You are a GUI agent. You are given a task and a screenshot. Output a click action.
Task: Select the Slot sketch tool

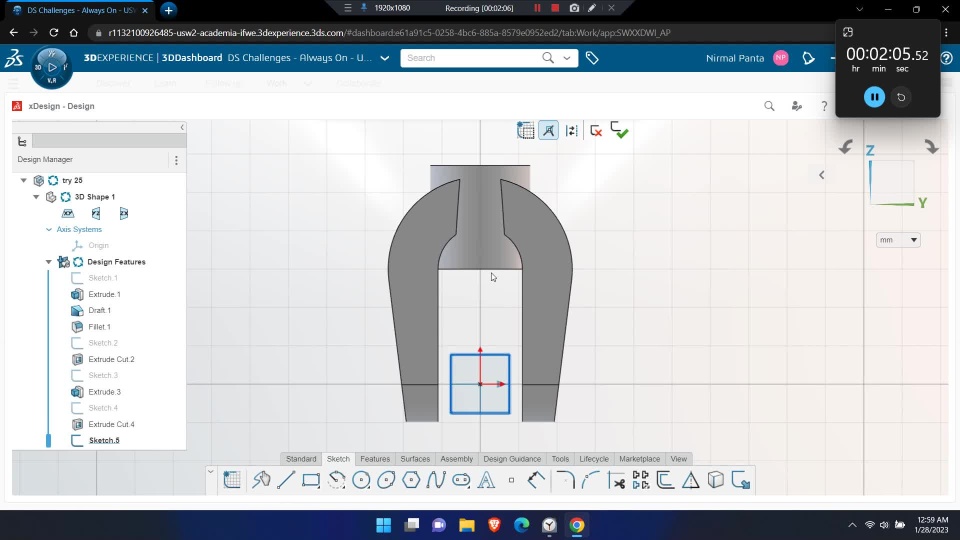pos(461,480)
